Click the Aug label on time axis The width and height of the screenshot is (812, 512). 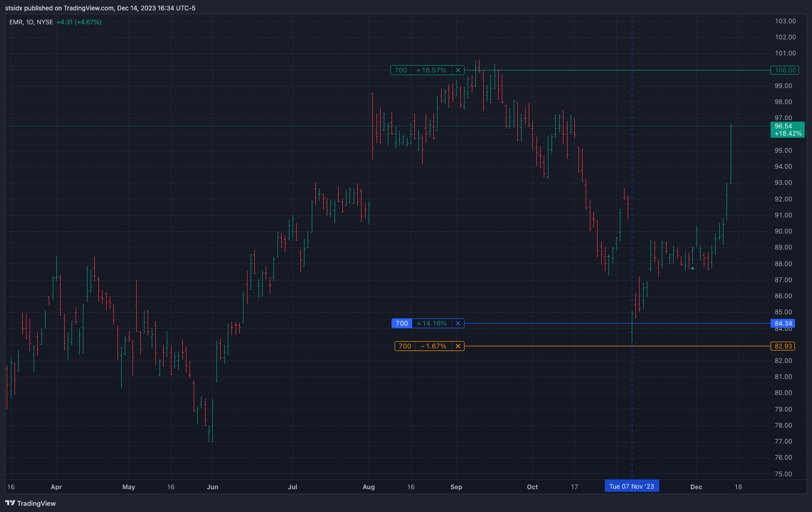click(369, 487)
